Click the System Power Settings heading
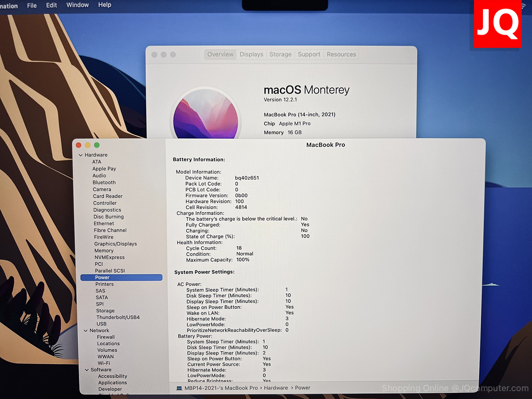532x399 pixels. (x=204, y=272)
